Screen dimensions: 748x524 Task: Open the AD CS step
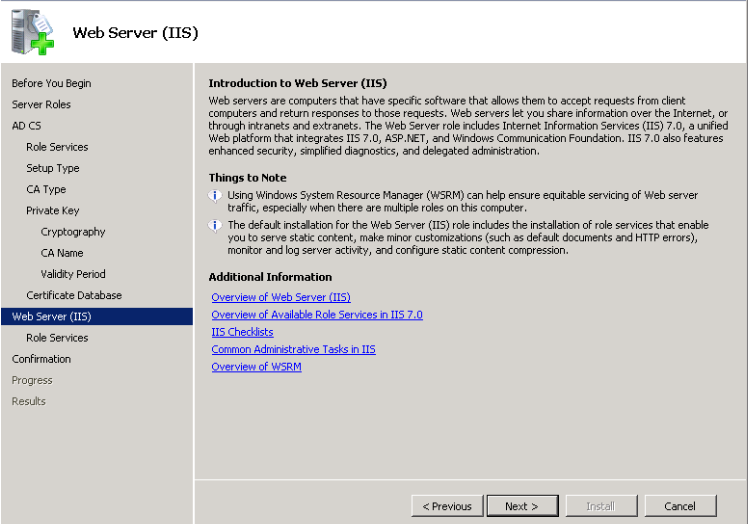coord(27,126)
